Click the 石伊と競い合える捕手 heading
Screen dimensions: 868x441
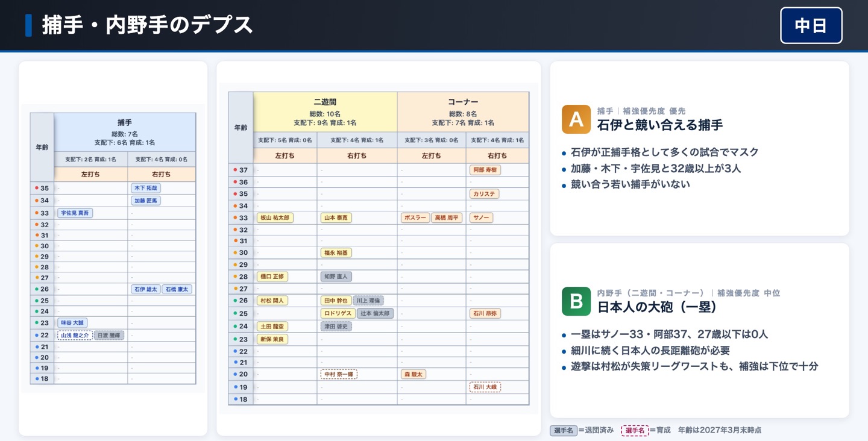point(660,125)
